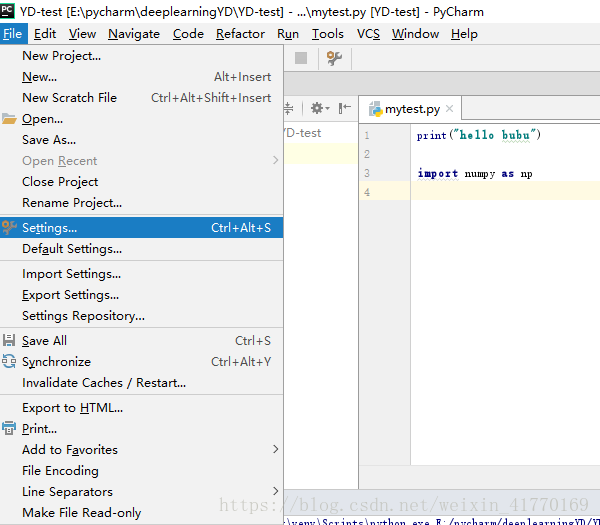Select New Scratch File entry
The image size is (600, 525).
pos(142,98)
